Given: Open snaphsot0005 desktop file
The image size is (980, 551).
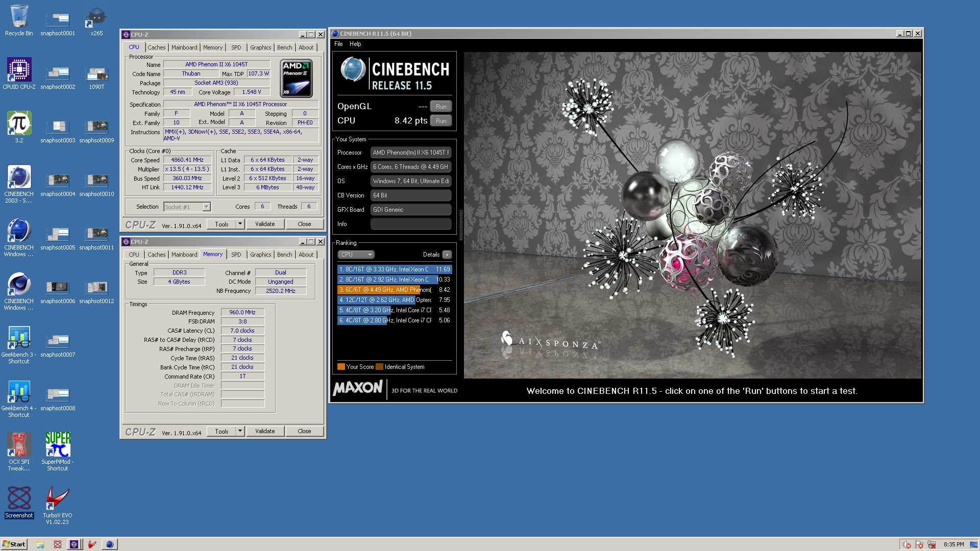Looking at the screenshot, I should (x=58, y=237).
